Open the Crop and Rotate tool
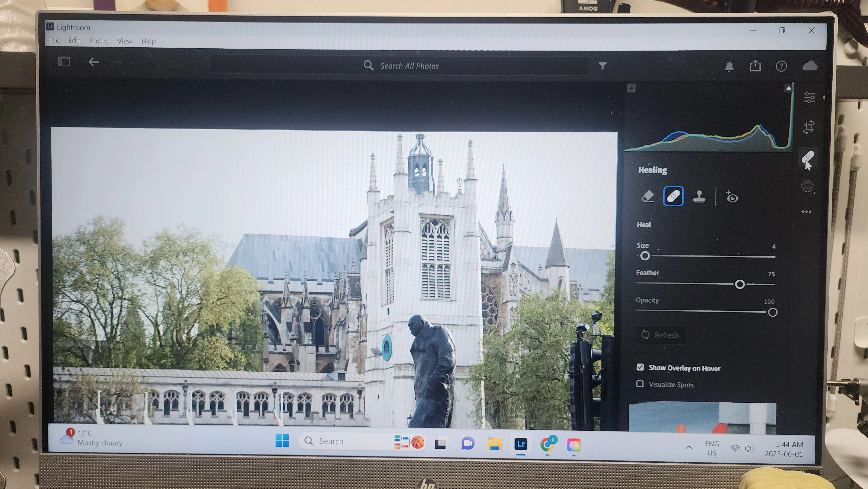This screenshot has width=868, height=489. pyautogui.click(x=809, y=127)
